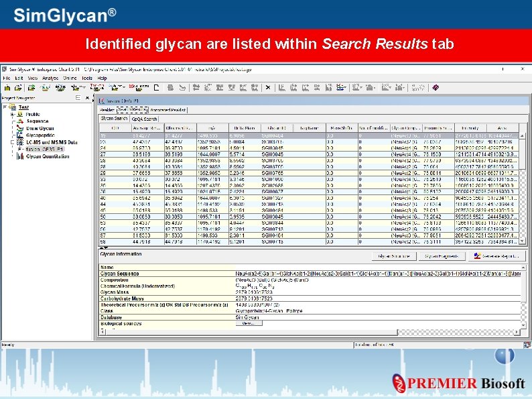The height and width of the screenshot is (399, 532).
Task: Collapse the Test project tree node
Action: click(5, 107)
